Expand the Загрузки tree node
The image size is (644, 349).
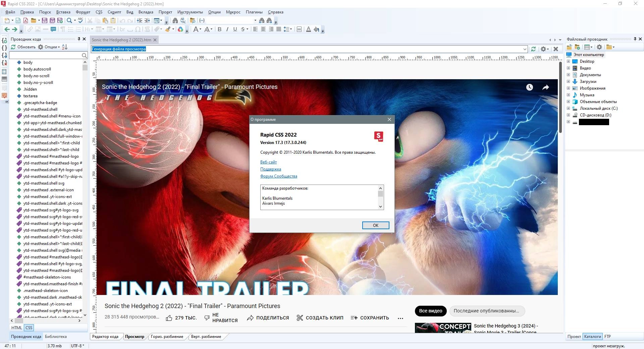click(569, 82)
